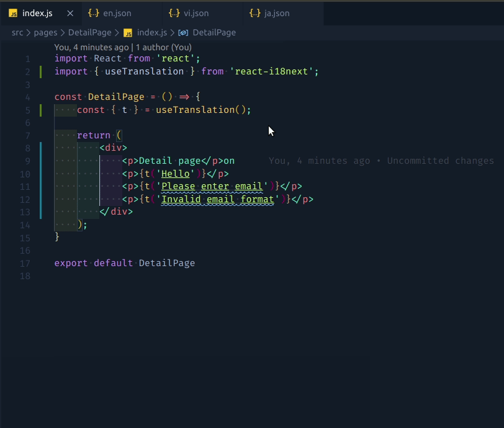The height and width of the screenshot is (428, 504).
Task: Expand the pages breadcrumb folder
Action: click(x=45, y=32)
